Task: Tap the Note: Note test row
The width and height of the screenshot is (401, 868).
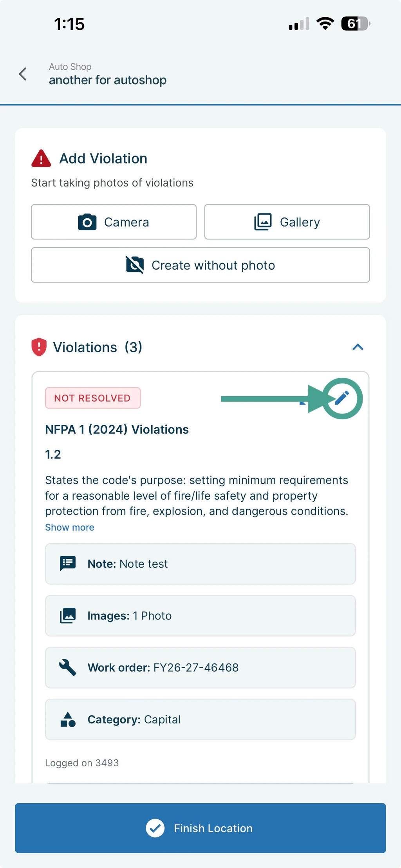Action: [x=200, y=564]
